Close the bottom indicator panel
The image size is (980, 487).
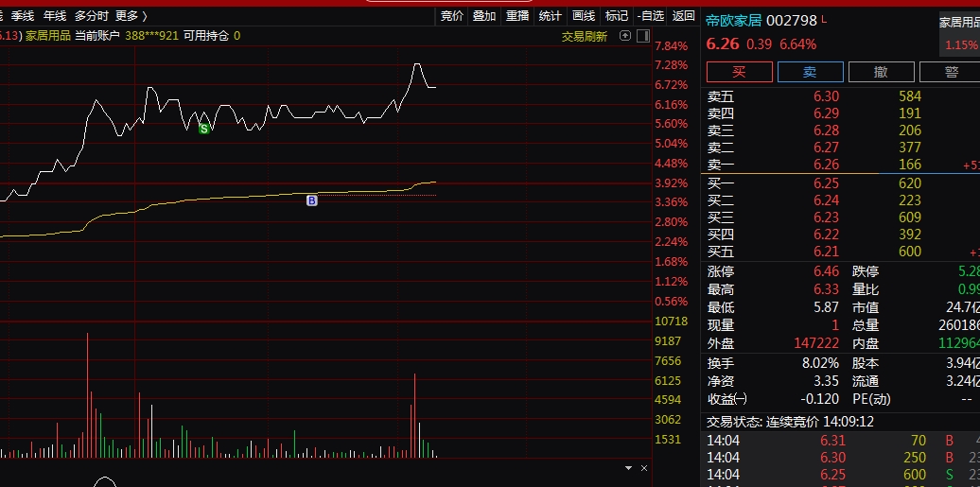644,468
